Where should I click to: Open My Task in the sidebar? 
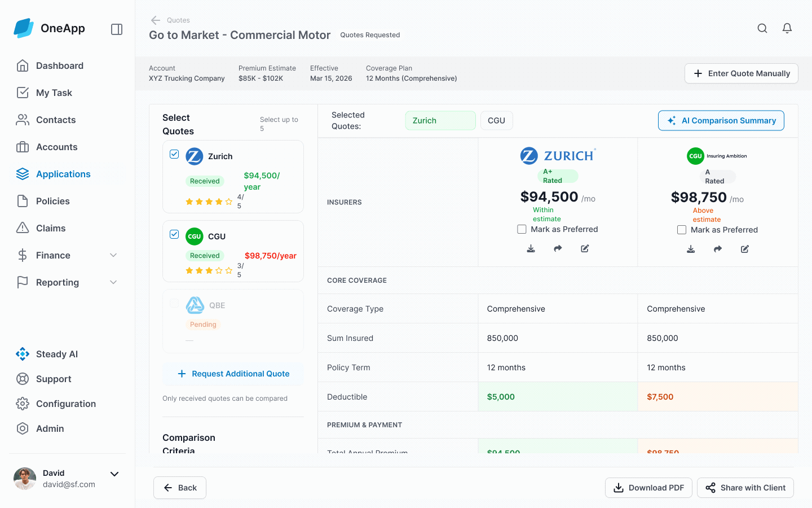pos(67,93)
